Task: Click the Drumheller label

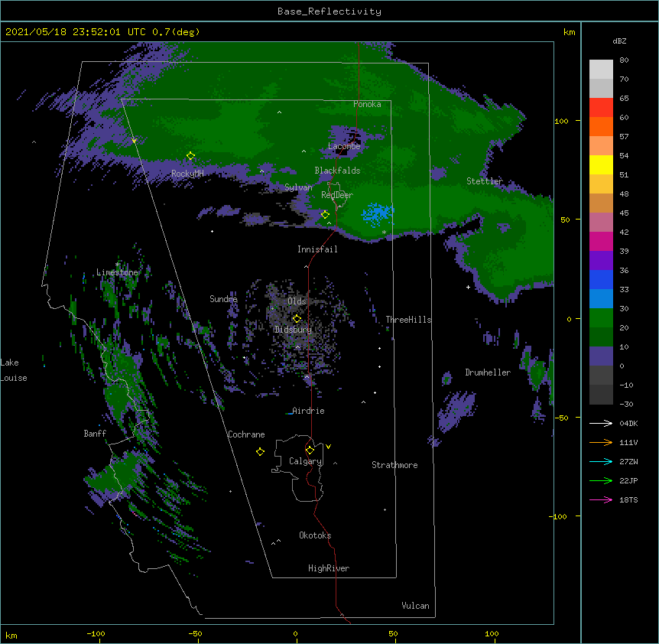Action: point(488,372)
